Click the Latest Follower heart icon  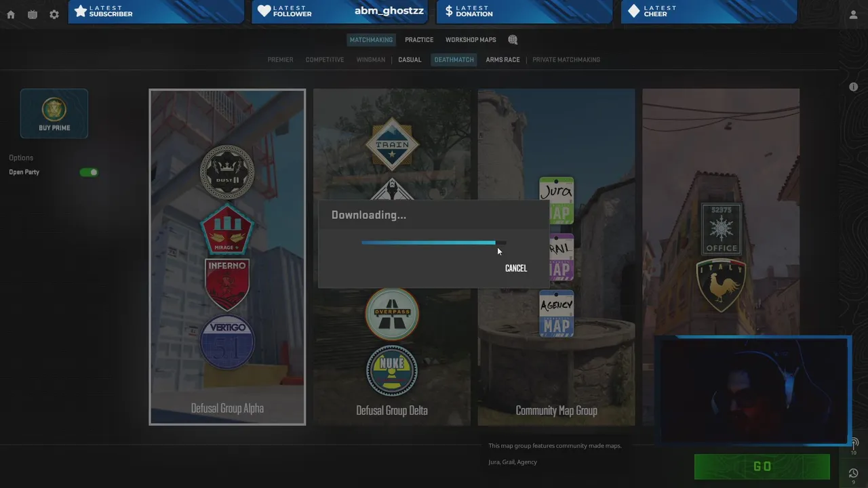pos(264,11)
